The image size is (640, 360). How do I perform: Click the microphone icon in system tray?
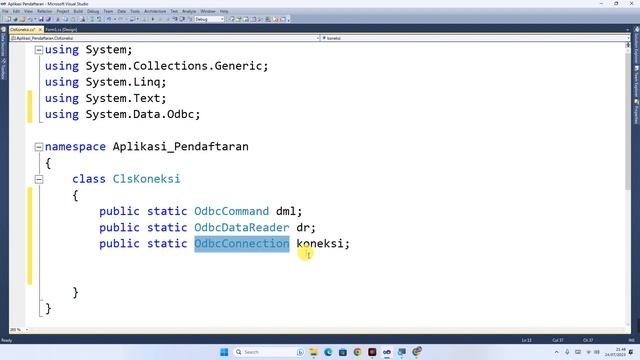pyautogui.click(x=567, y=352)
